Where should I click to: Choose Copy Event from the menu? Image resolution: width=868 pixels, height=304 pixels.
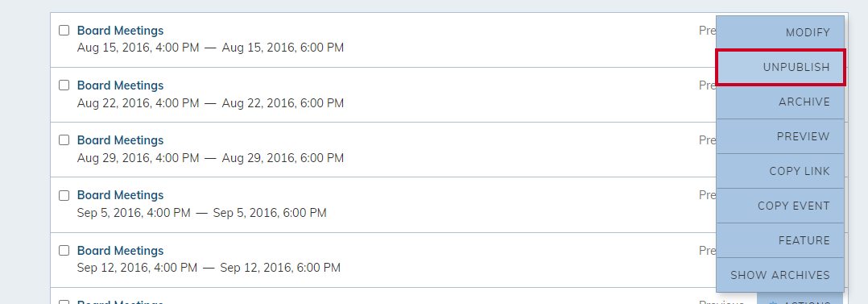[780, 206]
